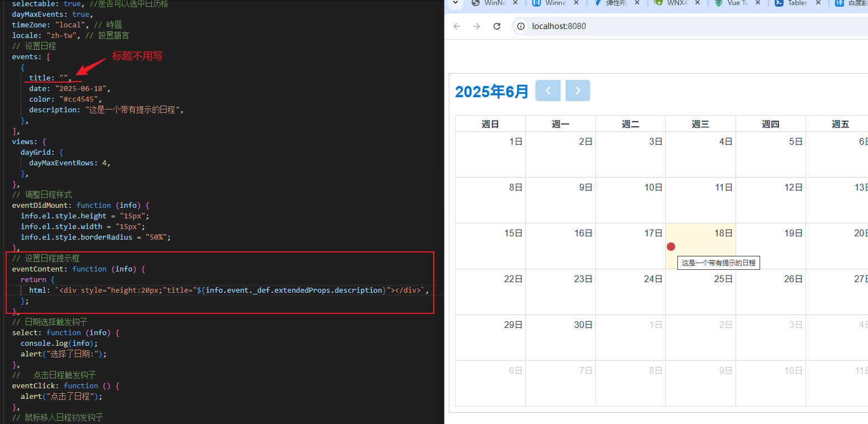
Task: View site information icon in address bar
Action: (x=521, y=26)
